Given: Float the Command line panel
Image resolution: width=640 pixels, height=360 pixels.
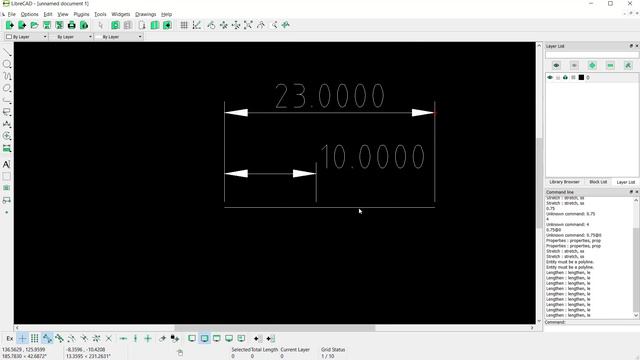Looking at the screenshot, I should [x=631, y=192].
